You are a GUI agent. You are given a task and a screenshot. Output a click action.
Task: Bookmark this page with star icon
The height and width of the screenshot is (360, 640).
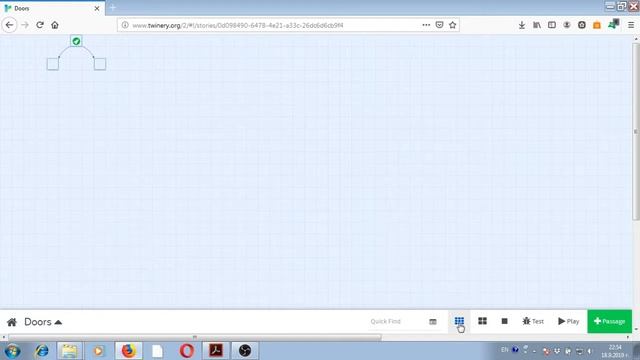tap(453, 25)
